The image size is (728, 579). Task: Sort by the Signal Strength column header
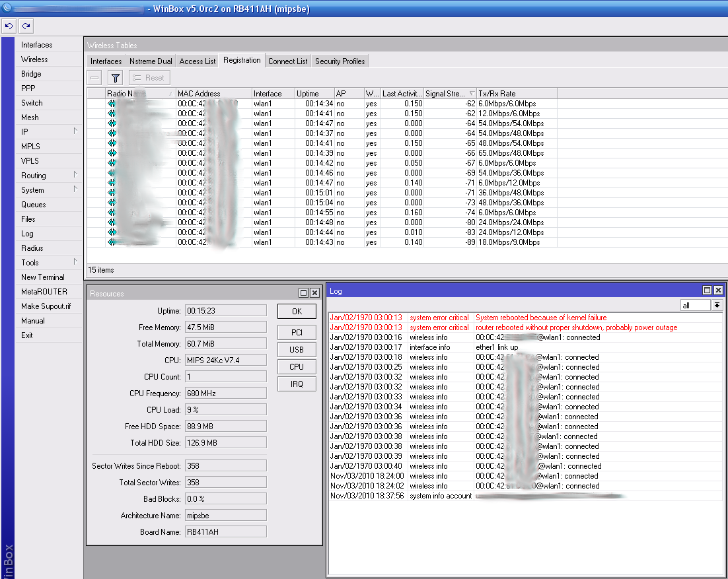tap(446, 94)
